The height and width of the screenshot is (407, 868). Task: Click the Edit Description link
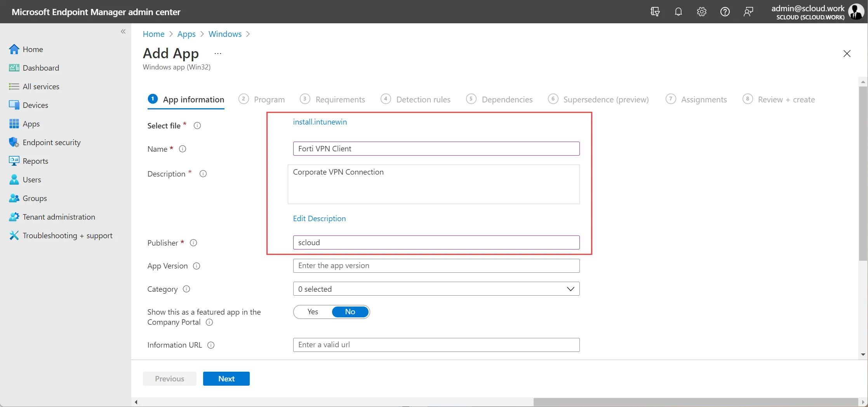coord(319,219)
